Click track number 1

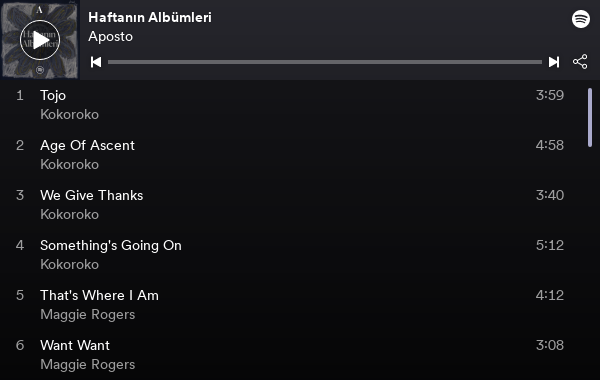click(x=20, y=95)
